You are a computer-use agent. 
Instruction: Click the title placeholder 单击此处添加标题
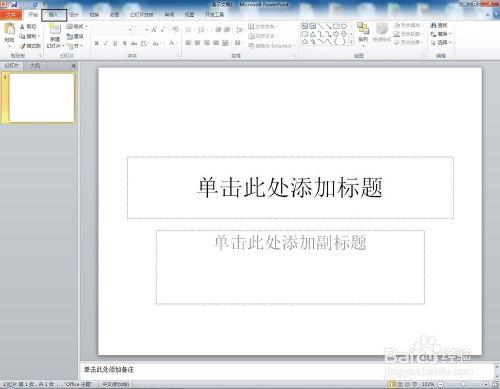[x=290, y=187]
